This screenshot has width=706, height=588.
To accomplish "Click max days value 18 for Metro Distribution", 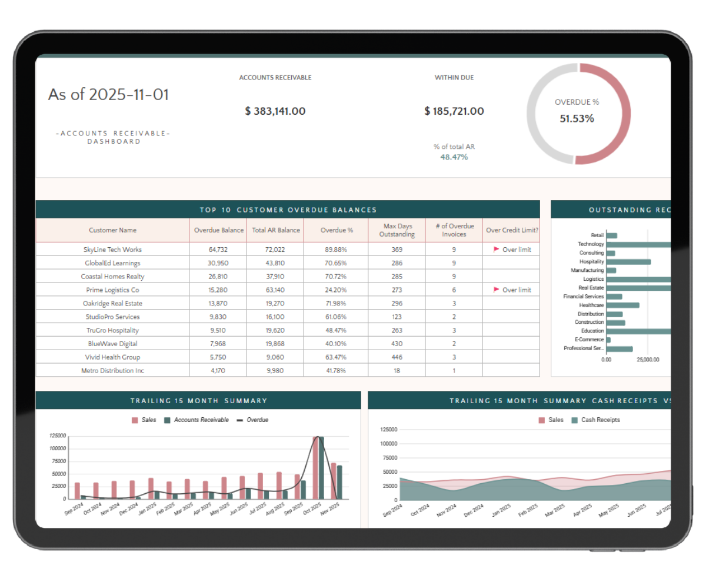I will click(397, 371).
